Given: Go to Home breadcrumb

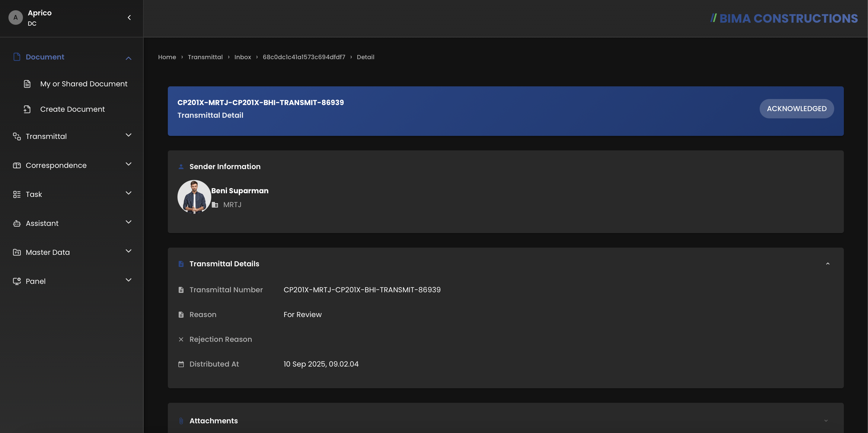Looking at the screenshot, I should (167, 57).
